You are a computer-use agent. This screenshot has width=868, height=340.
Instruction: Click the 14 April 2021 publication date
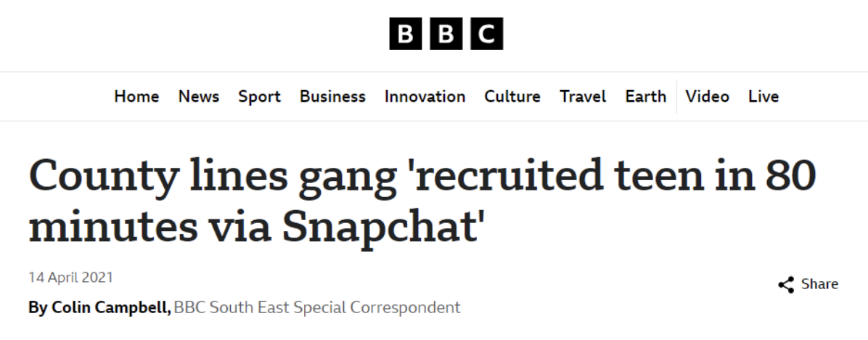click(70, 278)
